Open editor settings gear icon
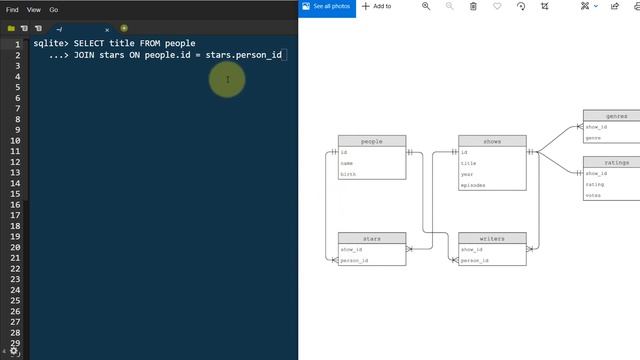Image resolution: width=640 pixels, height=360 pixels. click(x=13, y=351)
